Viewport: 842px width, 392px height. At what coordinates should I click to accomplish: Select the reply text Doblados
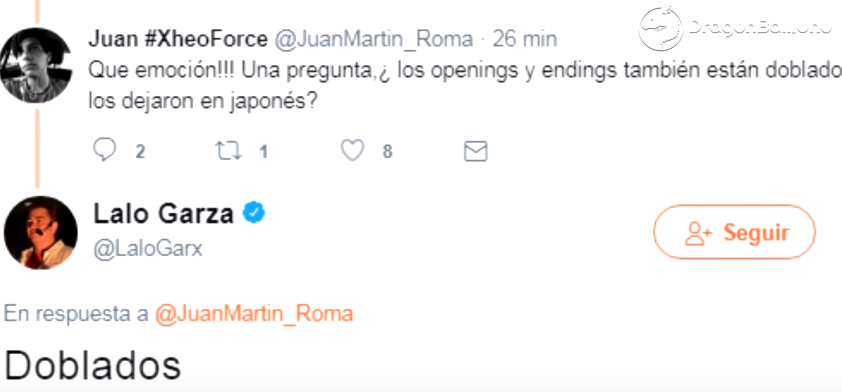(92, 366)
